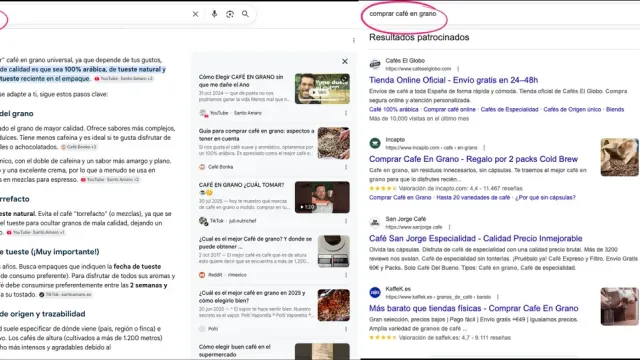Open the Polti roasted beans thumbnail
Screen dimensions: 640x360
pyautogui.click(x=333, y=305)
